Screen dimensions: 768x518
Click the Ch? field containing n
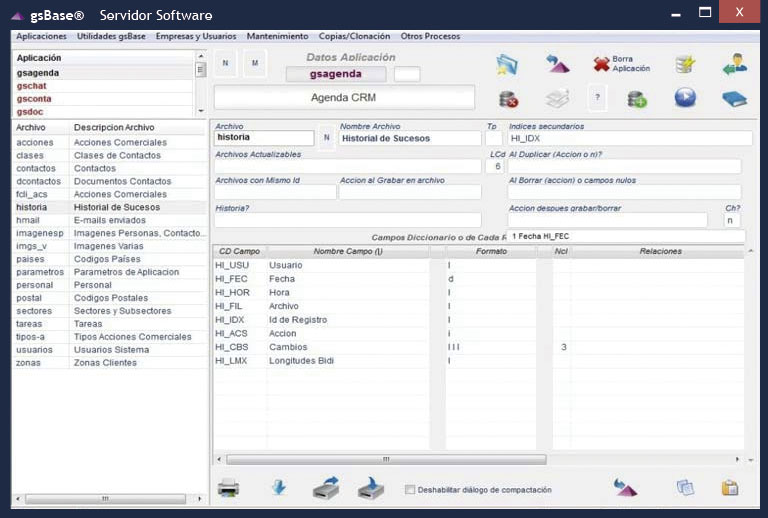tap(731, 220)
